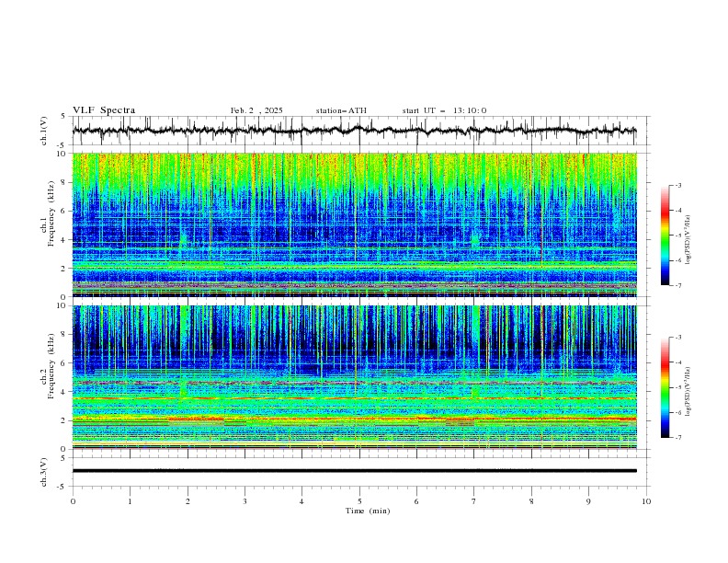The image size is (728, 563).
Task: Click time axis tick label "0"
Action: click(x=73, y=501)
